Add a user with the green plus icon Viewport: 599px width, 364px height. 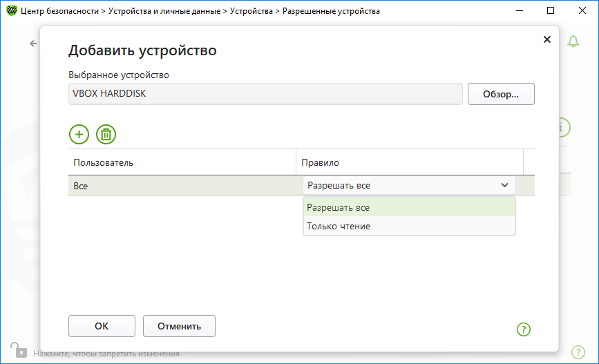pyautogui.click(x=79, y=135)
